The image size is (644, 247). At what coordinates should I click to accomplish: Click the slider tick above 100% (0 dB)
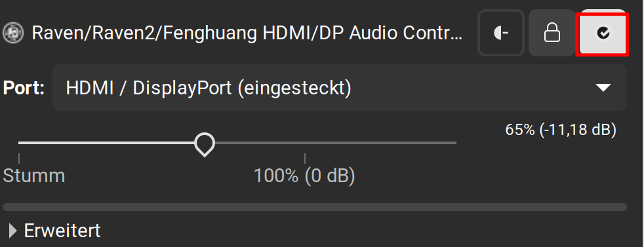point(305,159)
